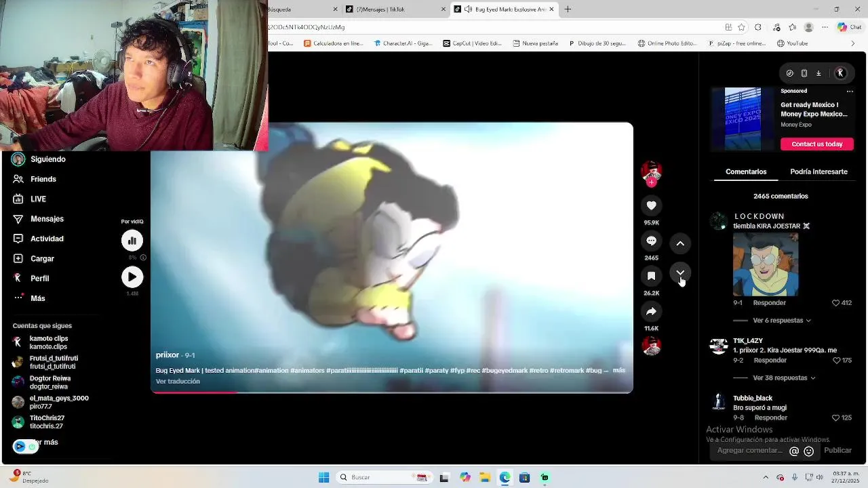Image resolution: width=868 pixels, height=488 pixels.
Task: Open the Dogtor Reiwa followed account
Action: [x=41, y=382]
